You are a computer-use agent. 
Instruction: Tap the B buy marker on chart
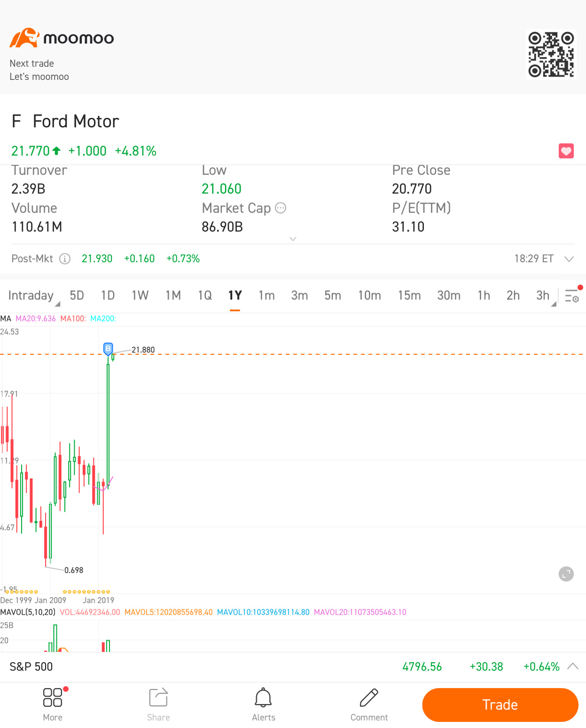coord(108,349)
